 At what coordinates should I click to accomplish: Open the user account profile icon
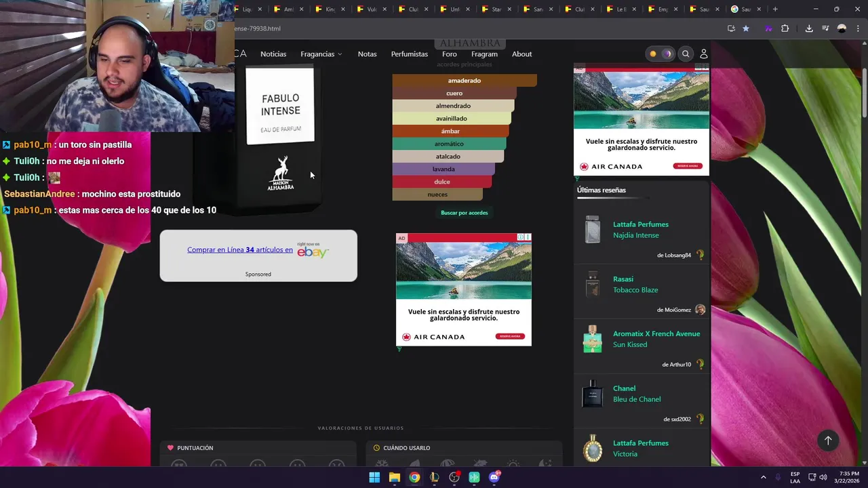coord(704,54)
